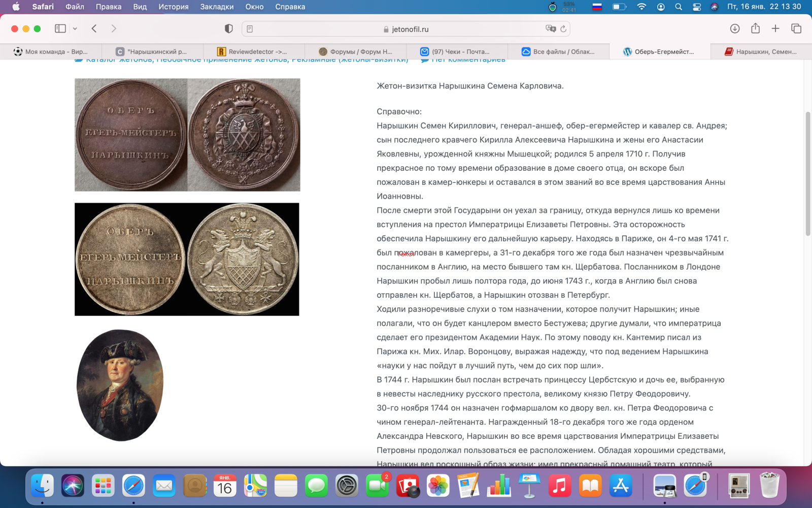Image resolution: width=812 pixels, height=508 pixels.
Task: Switch to the Reviewdetector tab
Action: click(254, 51)
